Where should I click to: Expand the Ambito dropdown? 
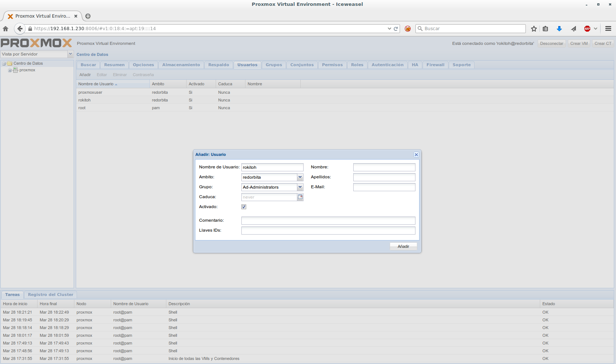[300, 177]
